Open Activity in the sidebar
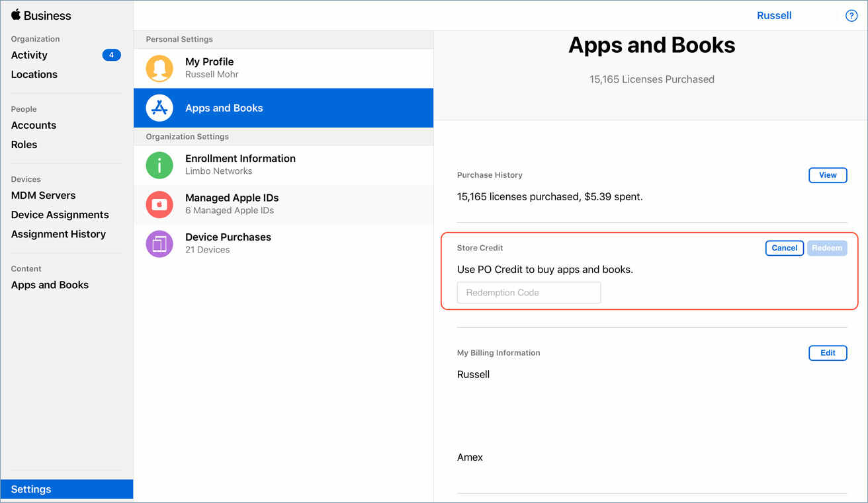The image size is (868, 503). (x=29, y=55)
